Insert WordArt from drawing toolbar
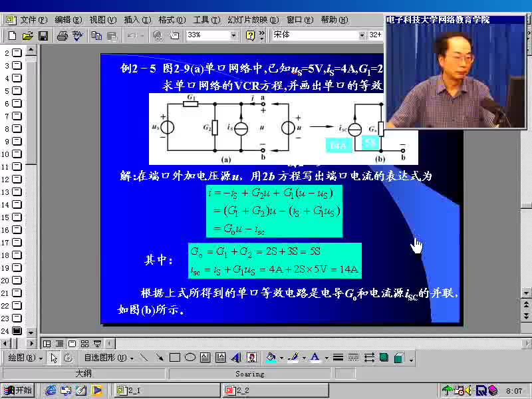 (236, 357)
